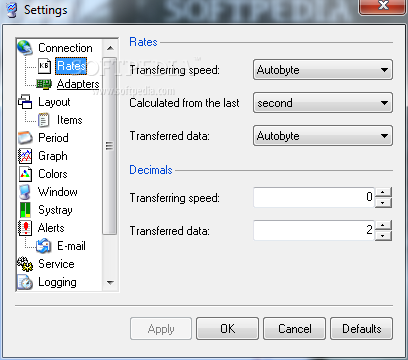
Task: Click the Graph chart icon
Action: (x=25, y=156)
